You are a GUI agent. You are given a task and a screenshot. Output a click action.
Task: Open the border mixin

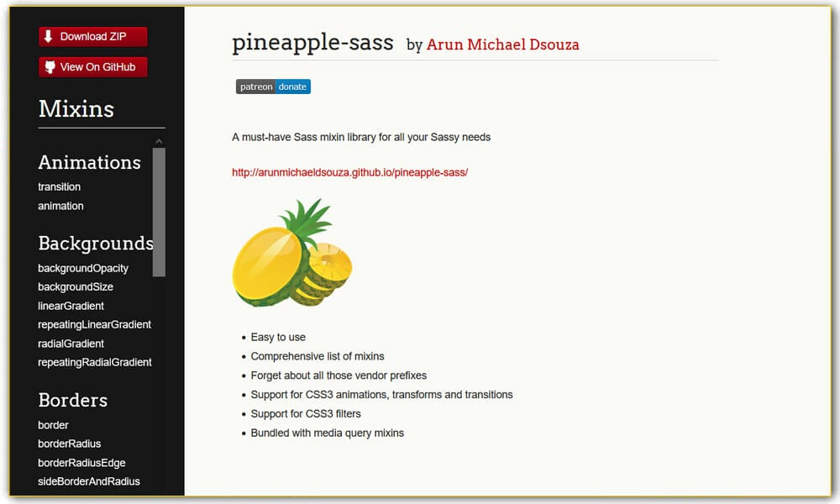(x=53, y=425)
